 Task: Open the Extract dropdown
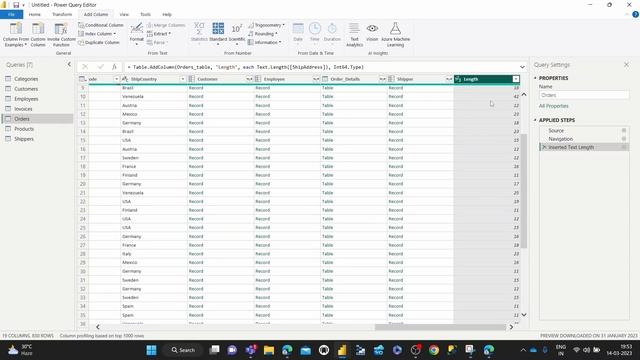click(159, 33)
